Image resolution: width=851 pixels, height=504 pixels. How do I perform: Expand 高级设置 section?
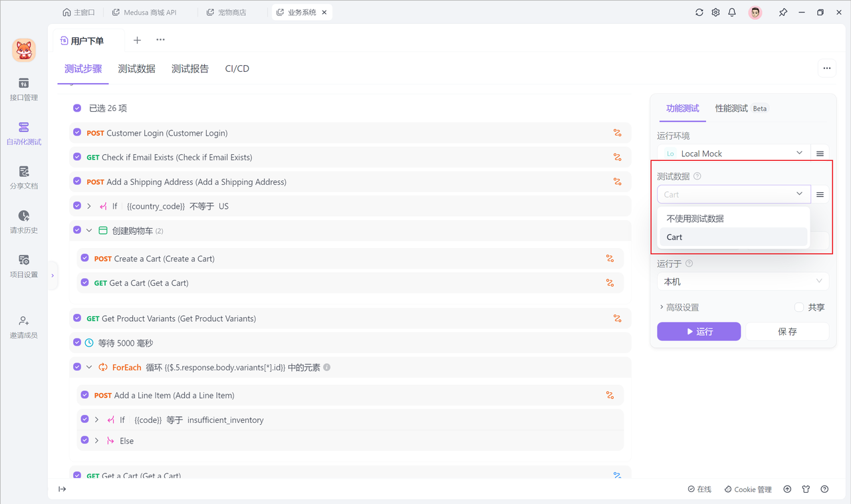point(679,307)
